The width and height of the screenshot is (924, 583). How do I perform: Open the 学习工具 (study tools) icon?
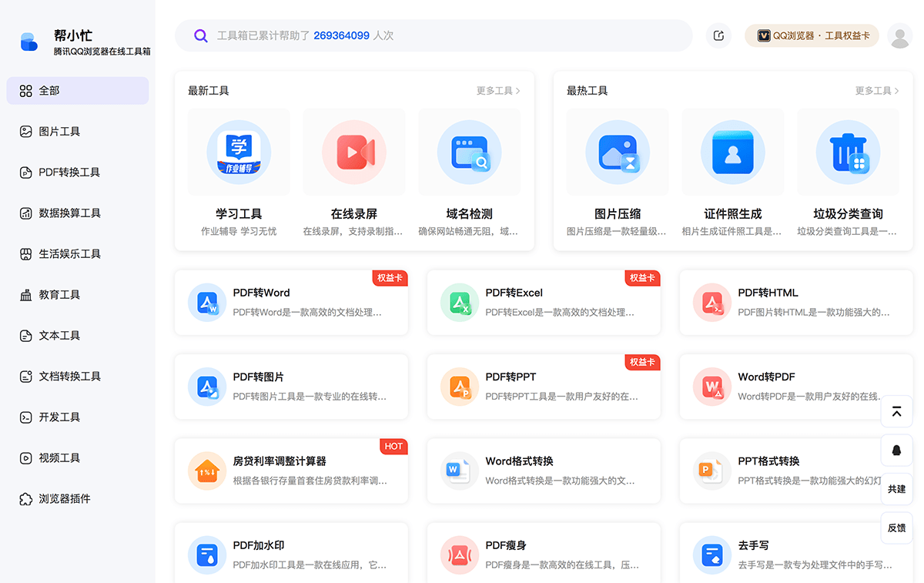pos(239,151)
